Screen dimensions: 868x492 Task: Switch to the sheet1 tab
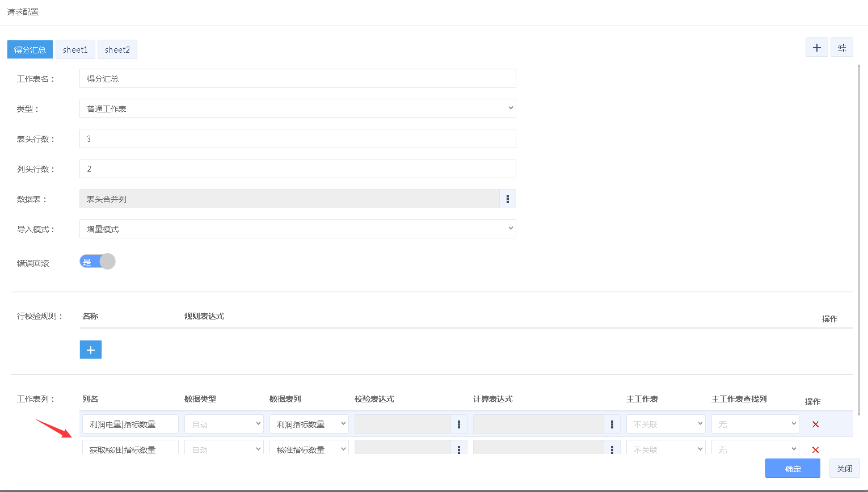[75, 50]
